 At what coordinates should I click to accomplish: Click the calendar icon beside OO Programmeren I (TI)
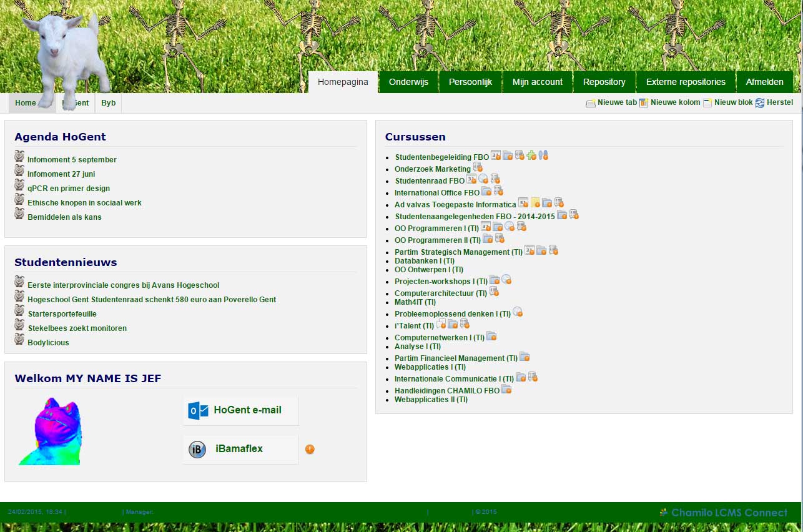tap(486, 226)
